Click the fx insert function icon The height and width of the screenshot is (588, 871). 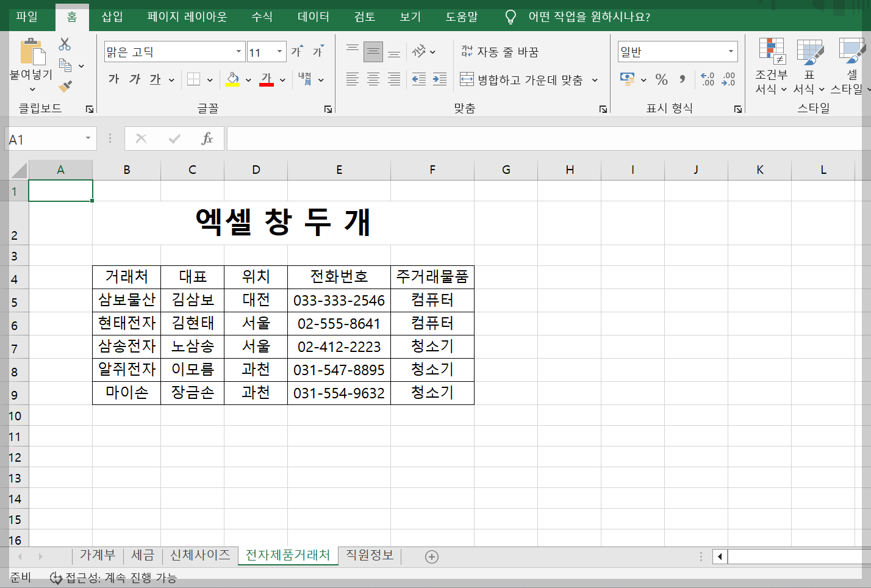click(x=207, y=138)
